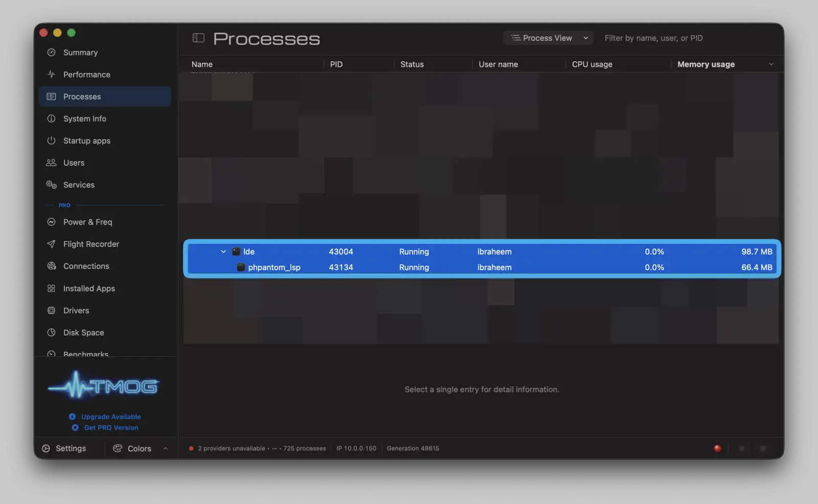Click the phpantom_lsp PID 43134 cell

tap(341, 267)
